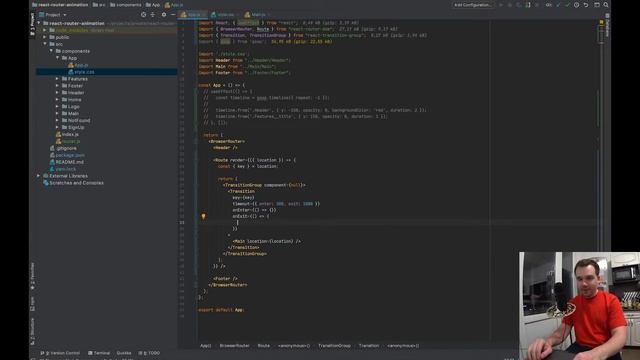This screenshot has width=640, height=360.
Task: Click App() in the code breadcrumb bar
Action: pyautogui.click(x=206, y=346)
